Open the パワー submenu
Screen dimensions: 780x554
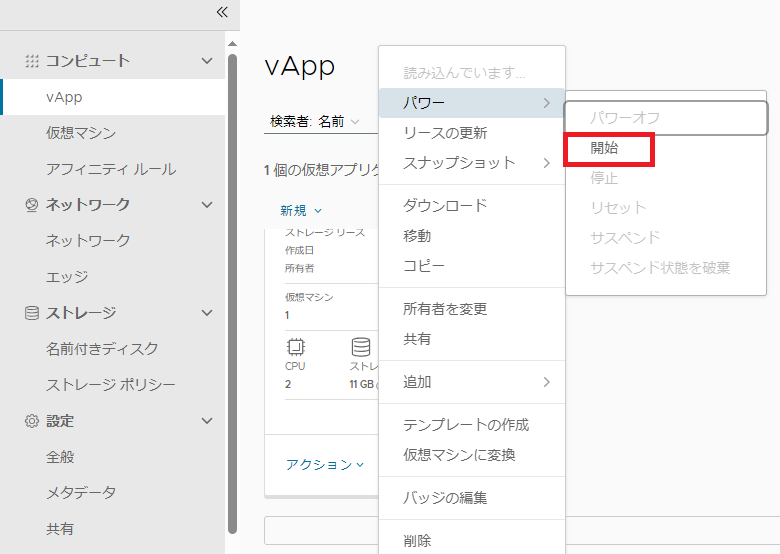[472, 103]
